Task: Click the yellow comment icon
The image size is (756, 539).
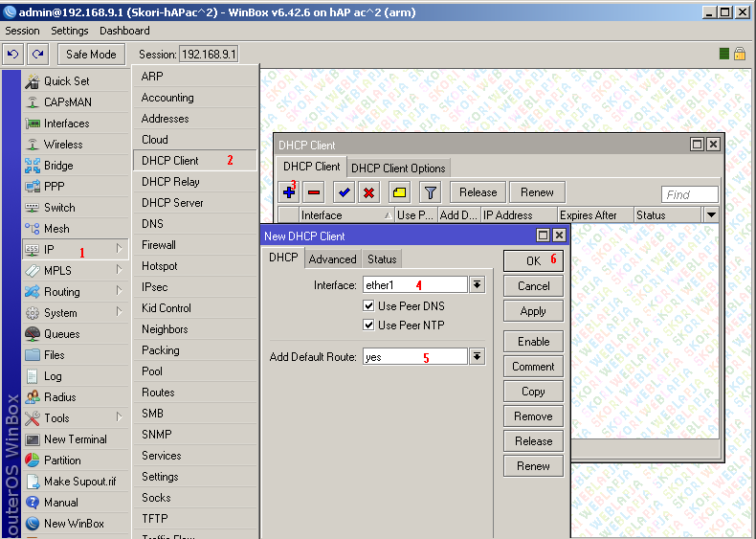Action: pyautogui.click(x=399, y=192)
